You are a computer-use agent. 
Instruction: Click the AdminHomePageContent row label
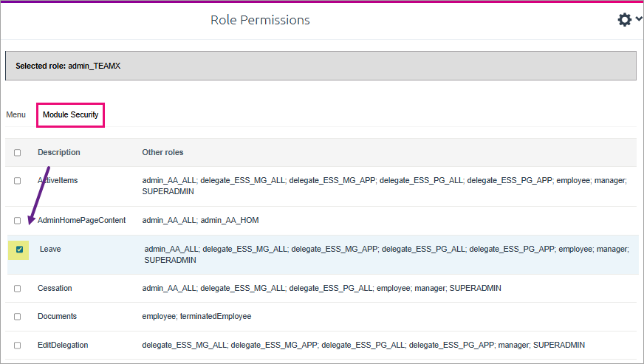81,221
